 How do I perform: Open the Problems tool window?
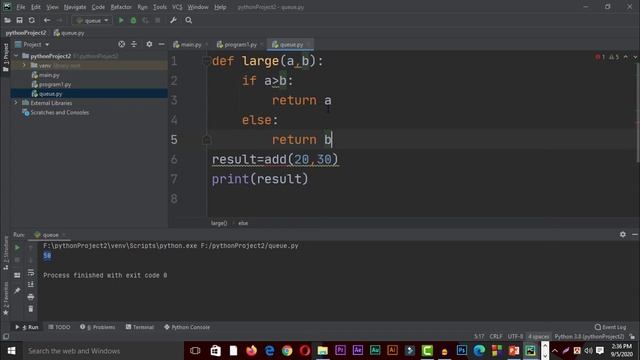(98, 327)
